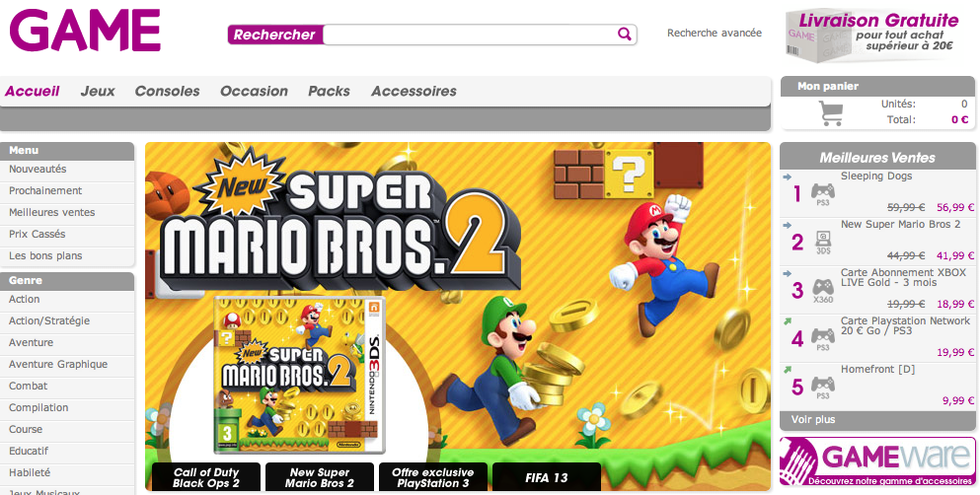The height and width of the screenshot is (495, 980).
Task: Click the PS3 icon next to Homefront
Action: (822, 388)
